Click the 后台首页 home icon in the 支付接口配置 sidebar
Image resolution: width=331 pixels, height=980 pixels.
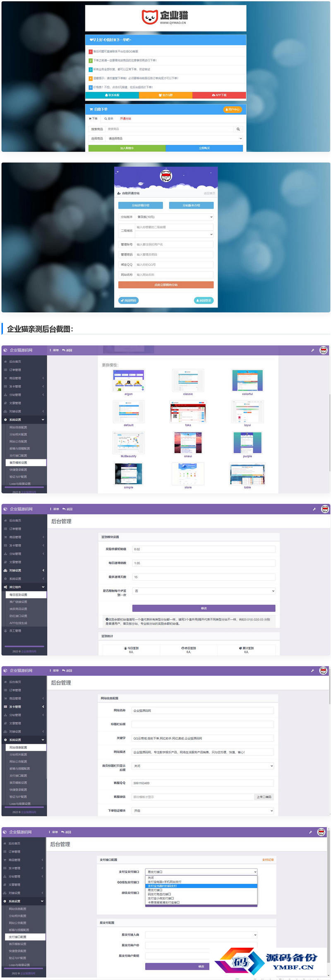coord(5,843)
